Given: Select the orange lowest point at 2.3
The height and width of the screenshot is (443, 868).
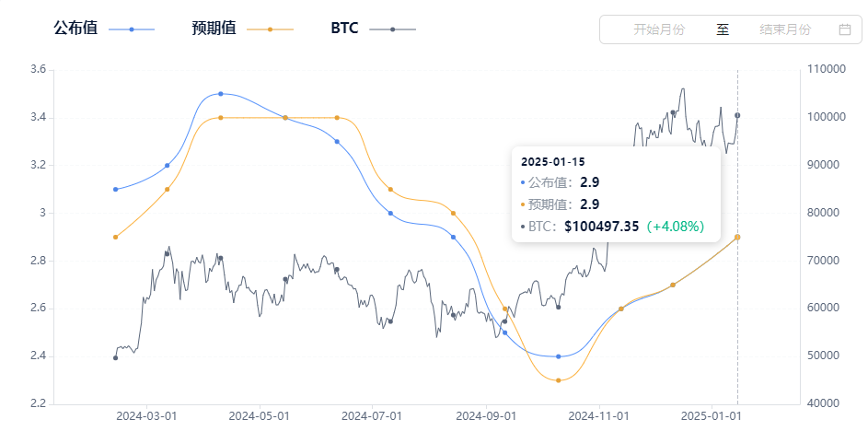Looking at the screenshot, I should coord(559,380).
